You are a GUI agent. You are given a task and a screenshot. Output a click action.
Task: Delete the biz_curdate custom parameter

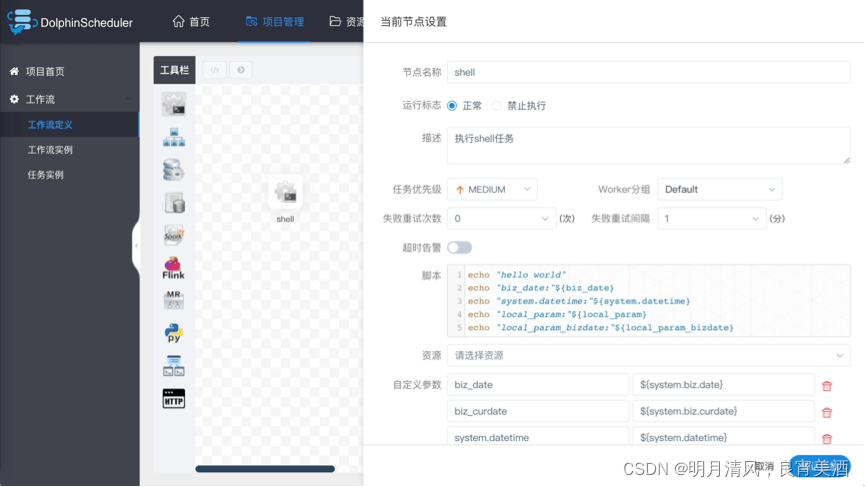pyautogui.click(x=827, y=413)
